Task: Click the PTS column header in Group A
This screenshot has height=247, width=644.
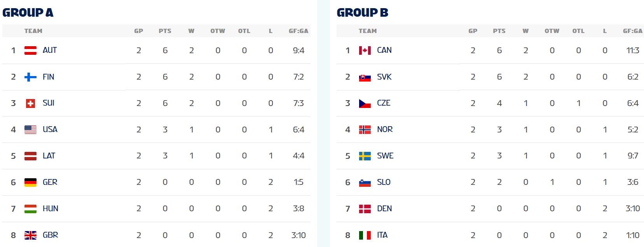Action: [x=165, y=31]
